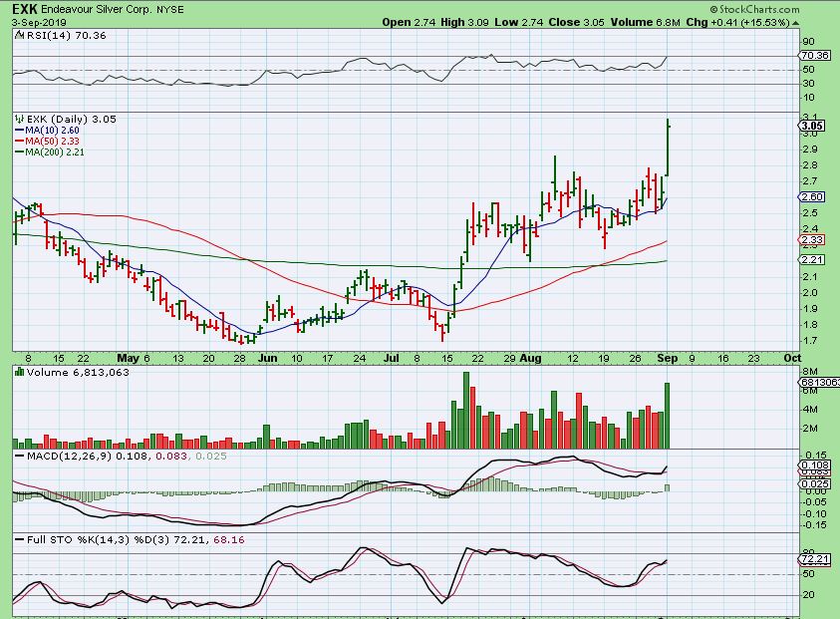Viewport: 840px width, 619px height.
Task: Click the Close 3.05 value in the header
Action: pos(576,23)
